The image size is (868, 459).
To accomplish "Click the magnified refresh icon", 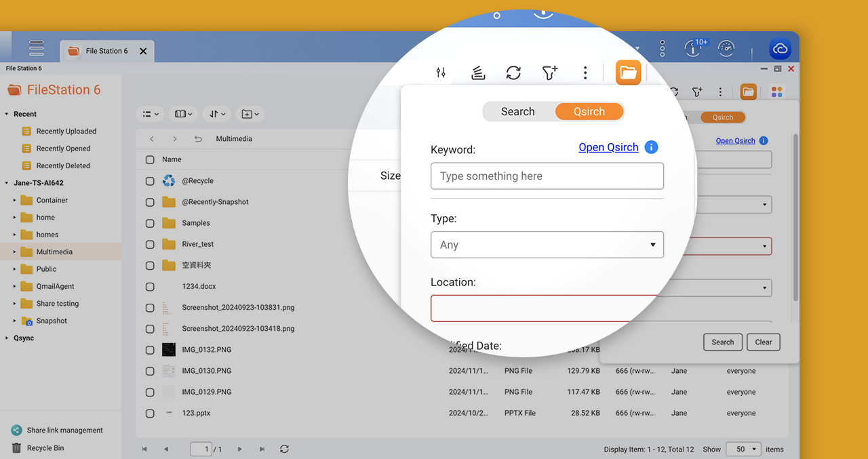I will [x=513, y=73].
